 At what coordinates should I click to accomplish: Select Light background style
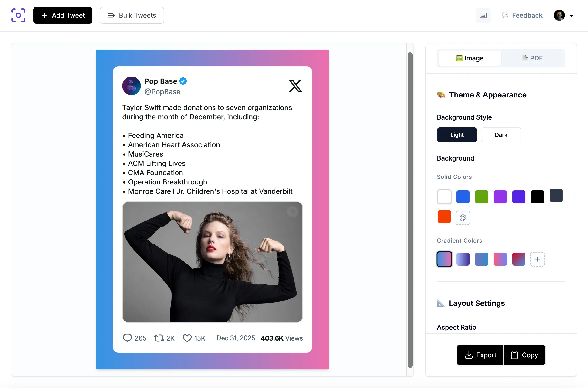point(456,135)
